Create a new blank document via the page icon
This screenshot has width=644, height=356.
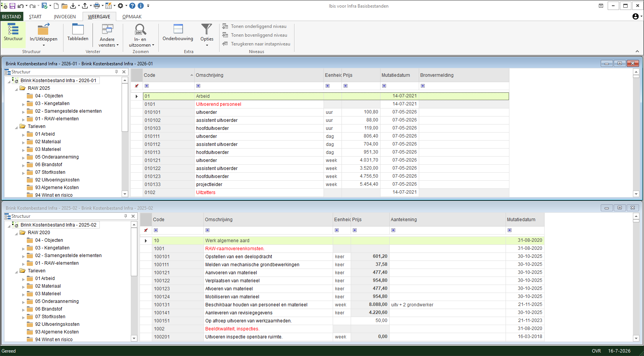[x=56, y=6]
